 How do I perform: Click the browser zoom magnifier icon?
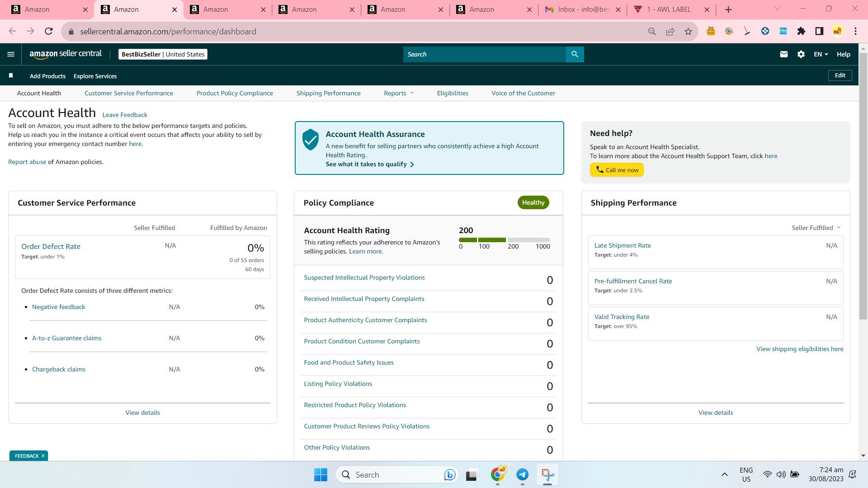click(652, 32)
